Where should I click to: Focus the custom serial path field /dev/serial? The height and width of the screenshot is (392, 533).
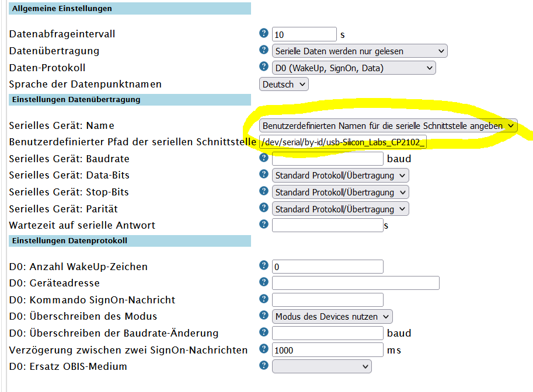pyautogui.click(x=343, y=142)
